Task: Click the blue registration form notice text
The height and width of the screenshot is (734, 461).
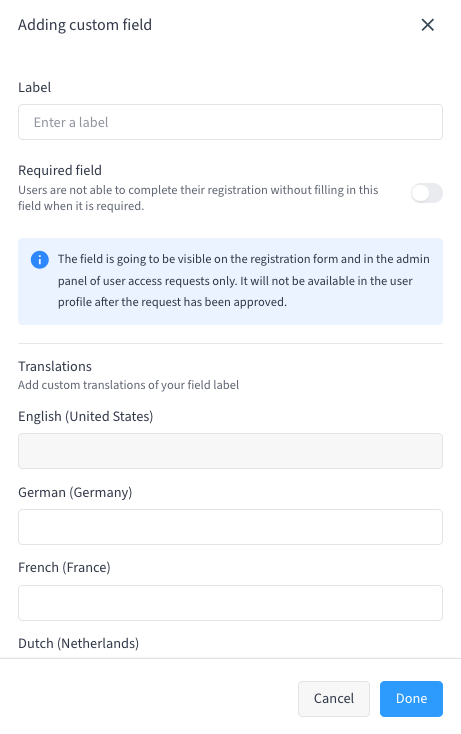Action: (x=243, y=280)
